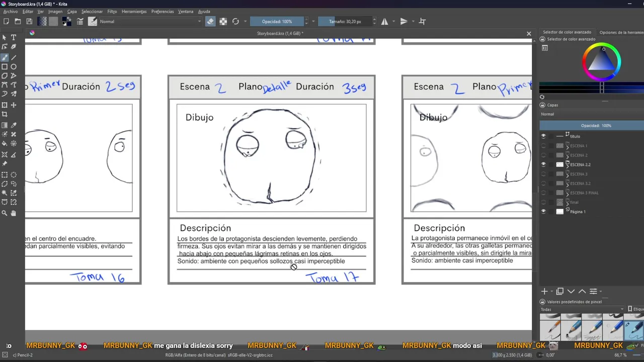
Task: Move the layer up in stack
Action: (x=582, y=291)
